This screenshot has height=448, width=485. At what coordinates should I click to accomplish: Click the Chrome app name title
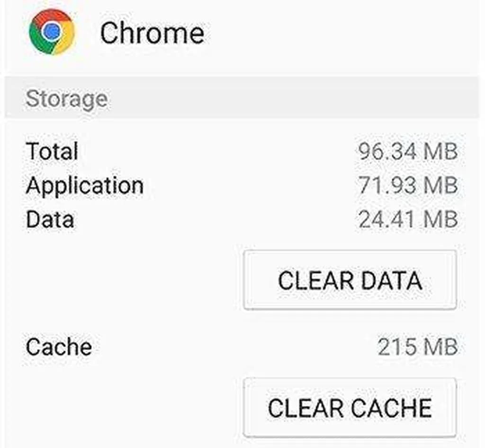[x=152, y=33]
